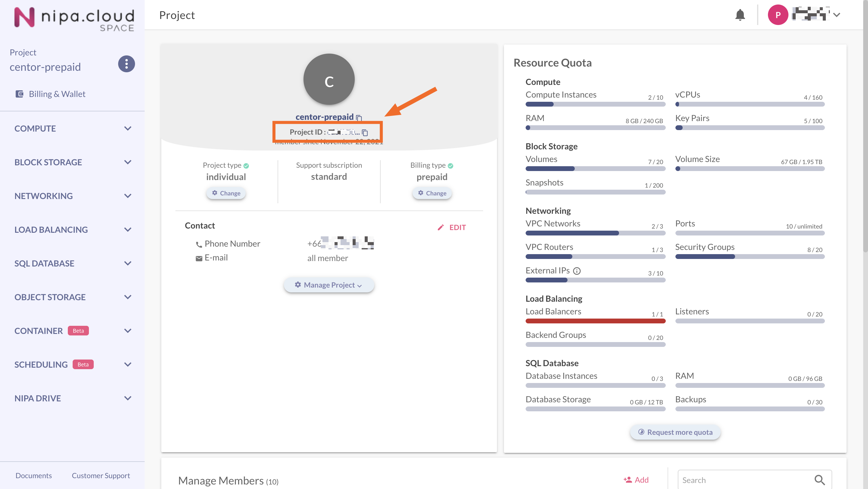Click the Project type verified checkmark
The width and height of the screenshot is (868, 489).
246,166
